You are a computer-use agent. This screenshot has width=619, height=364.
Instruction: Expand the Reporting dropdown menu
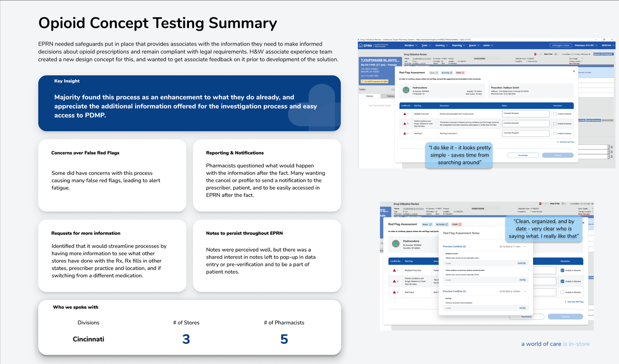458,45
